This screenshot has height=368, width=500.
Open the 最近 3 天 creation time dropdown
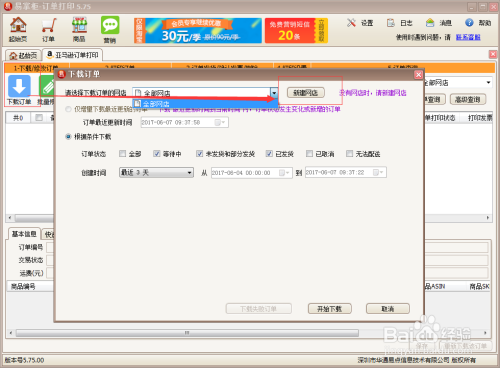click(x=156, y=172)
